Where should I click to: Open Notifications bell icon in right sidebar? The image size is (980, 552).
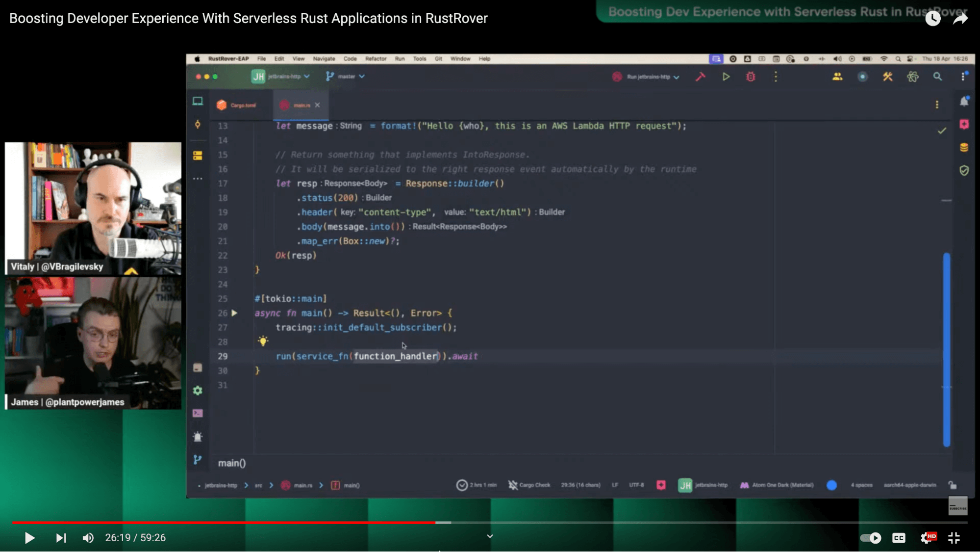point(964,101)
